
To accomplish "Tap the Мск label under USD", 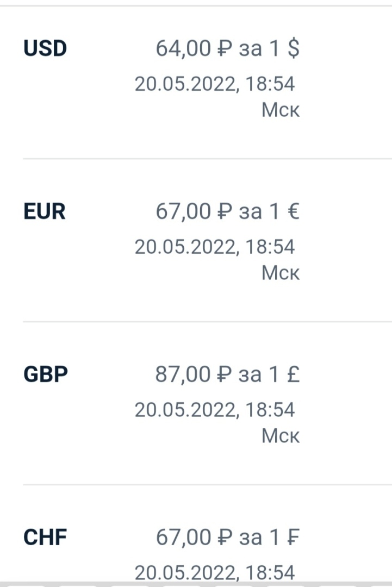I will click(x=280, y=110).
